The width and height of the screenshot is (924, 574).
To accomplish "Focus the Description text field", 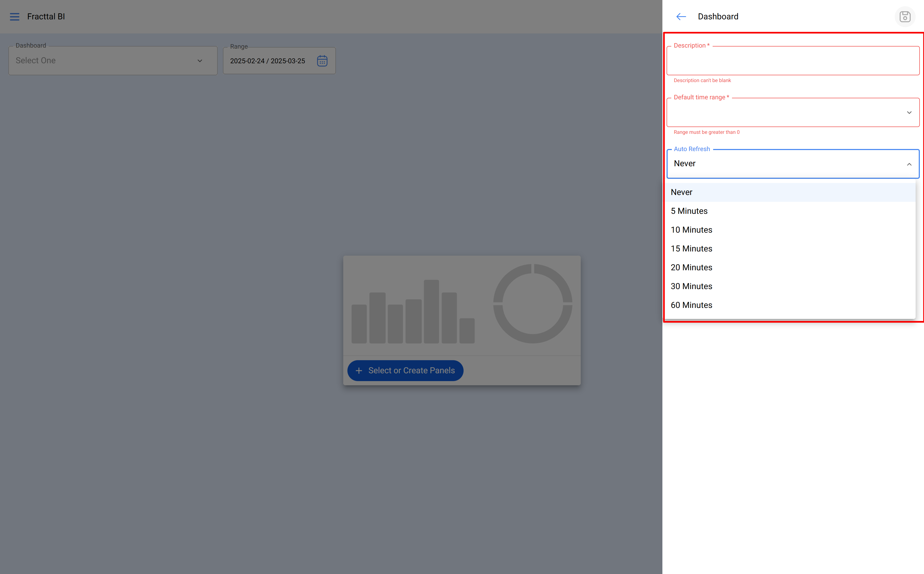I will click(x=793, y=61).
